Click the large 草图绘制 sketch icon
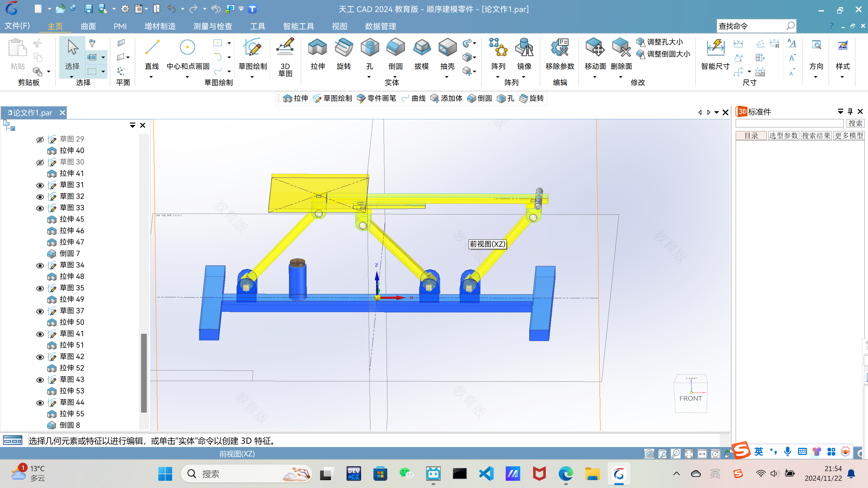Image resolution: width=868 pixels, height=488 pixels. [252, 54]
